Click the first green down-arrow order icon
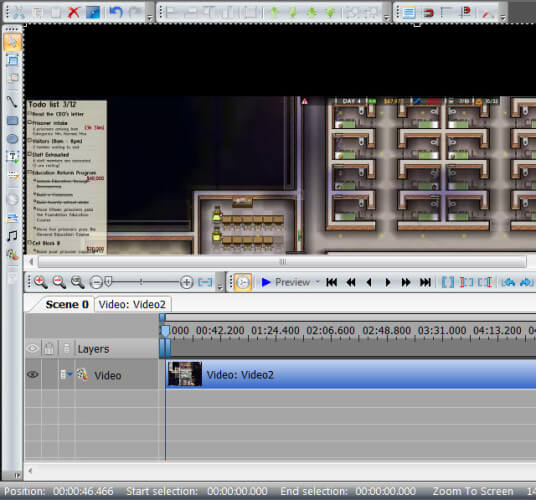536x500 pixels. [293, 13]
